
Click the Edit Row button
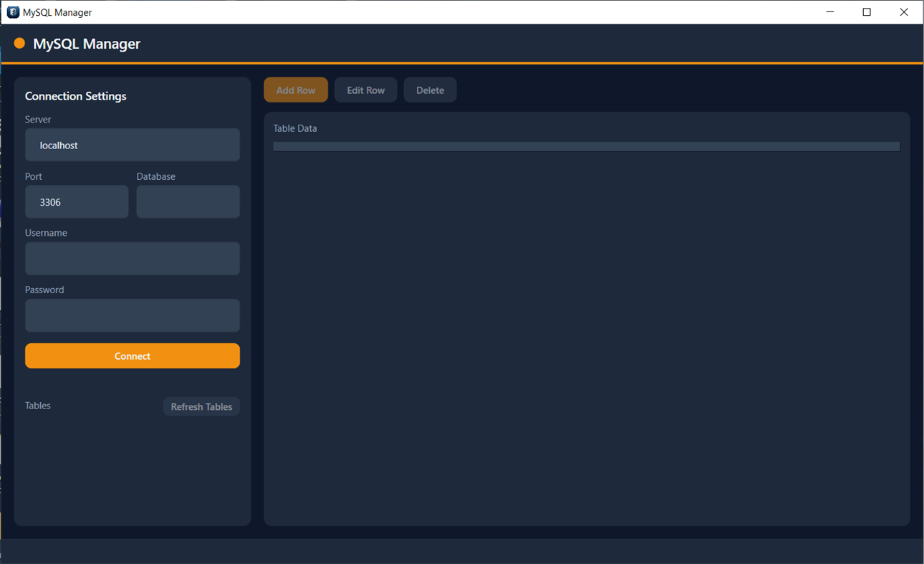coord(366,90)
